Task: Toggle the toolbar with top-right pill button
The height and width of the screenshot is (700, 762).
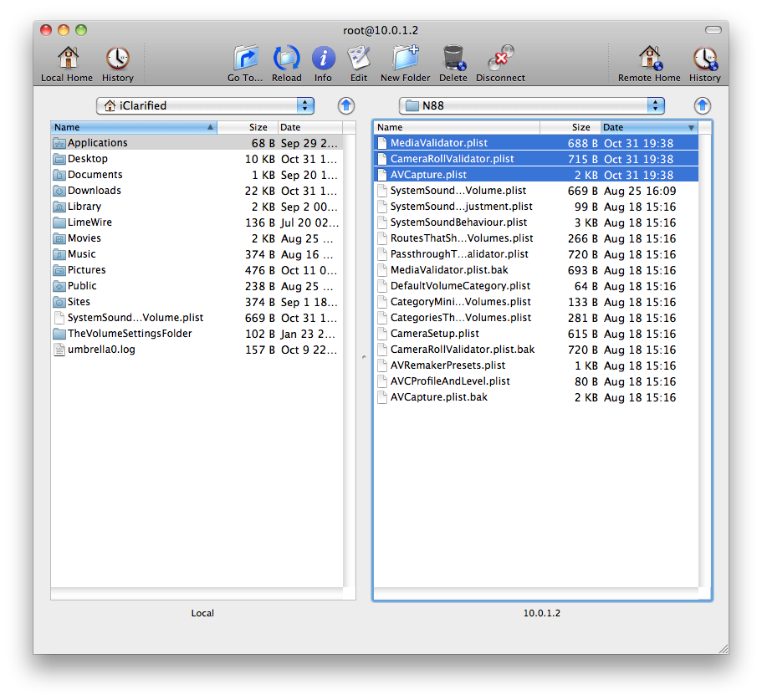Action: [x=713, y=30]
